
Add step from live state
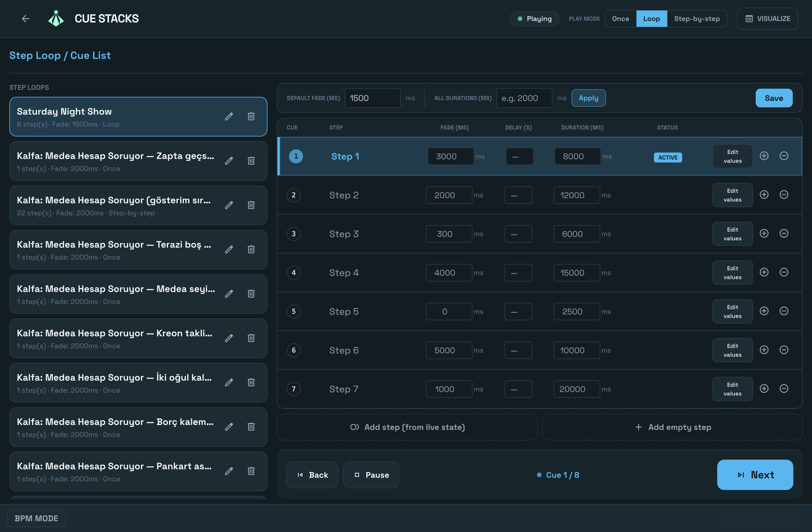(407, 427)
